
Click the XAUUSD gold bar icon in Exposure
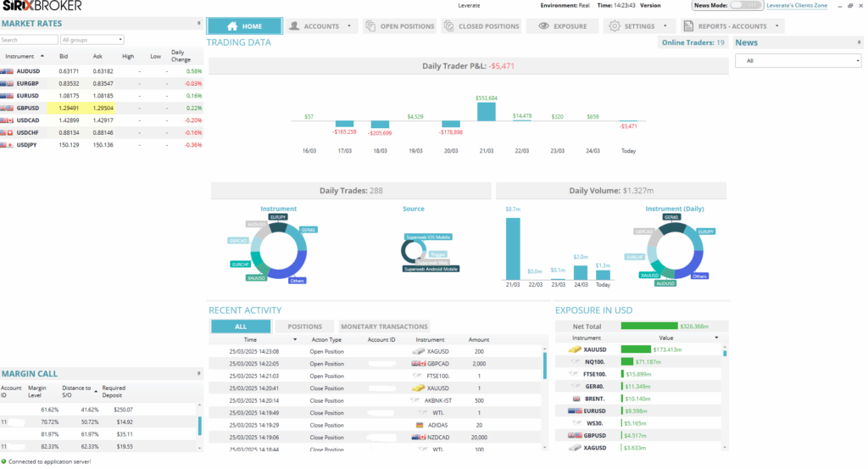(575, 349)
